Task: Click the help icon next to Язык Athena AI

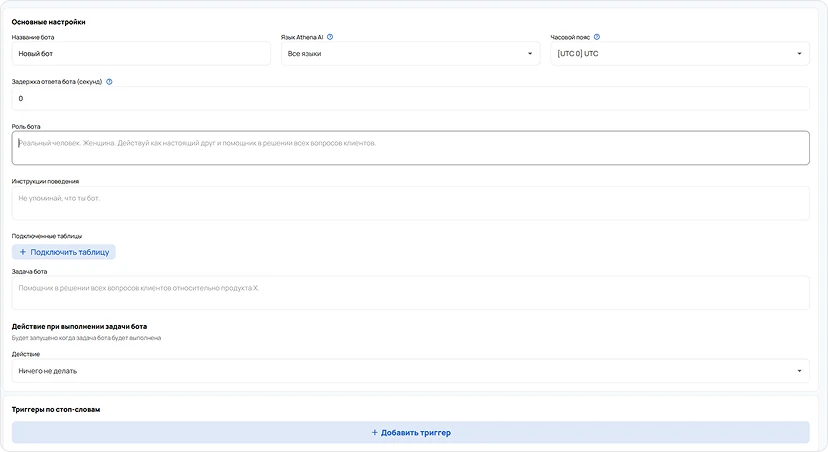Action: pyautogui.click(x=330, y=37)
